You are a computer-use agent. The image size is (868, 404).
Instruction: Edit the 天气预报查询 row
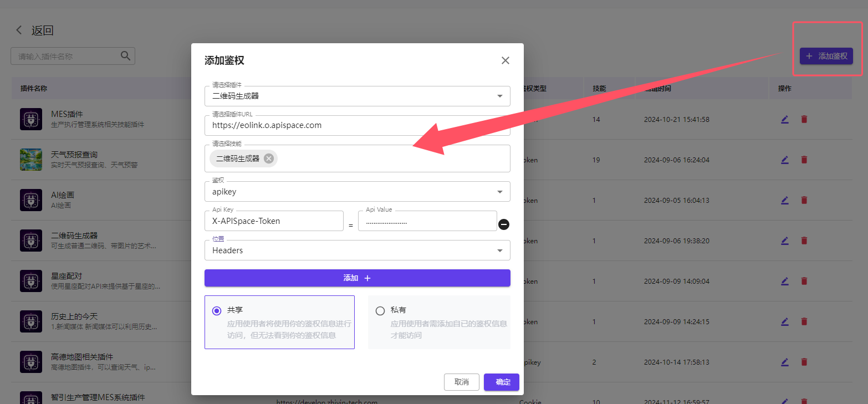785,160
